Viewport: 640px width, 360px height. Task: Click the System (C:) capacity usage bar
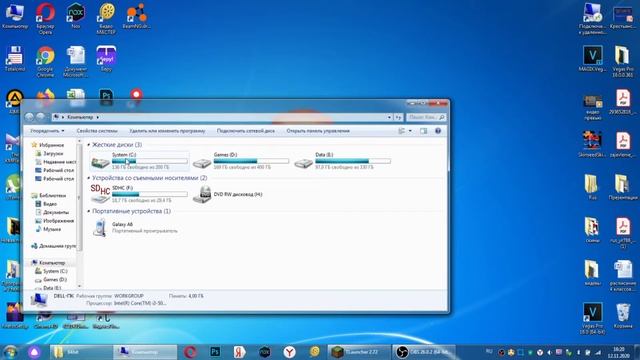(x=149, y=161)
